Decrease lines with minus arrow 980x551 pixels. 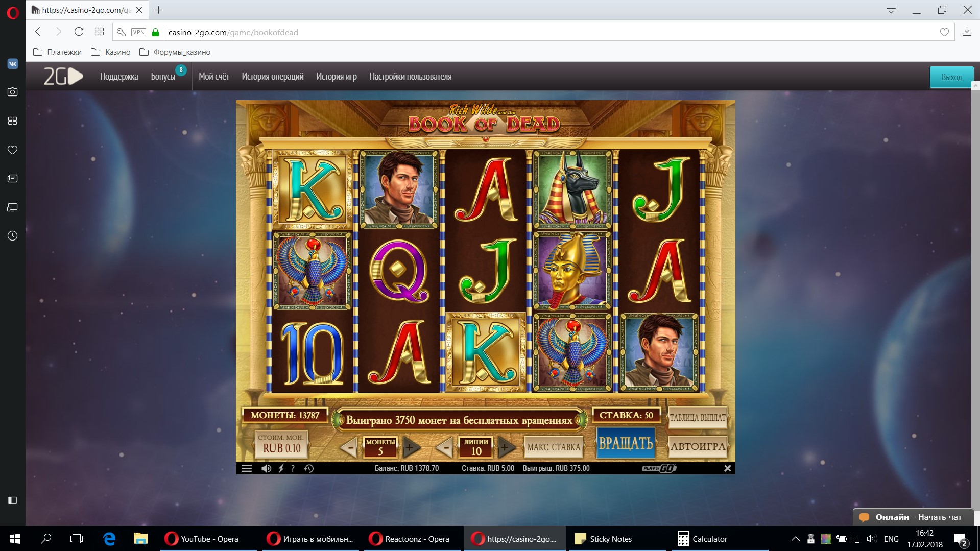pos(445,448)
